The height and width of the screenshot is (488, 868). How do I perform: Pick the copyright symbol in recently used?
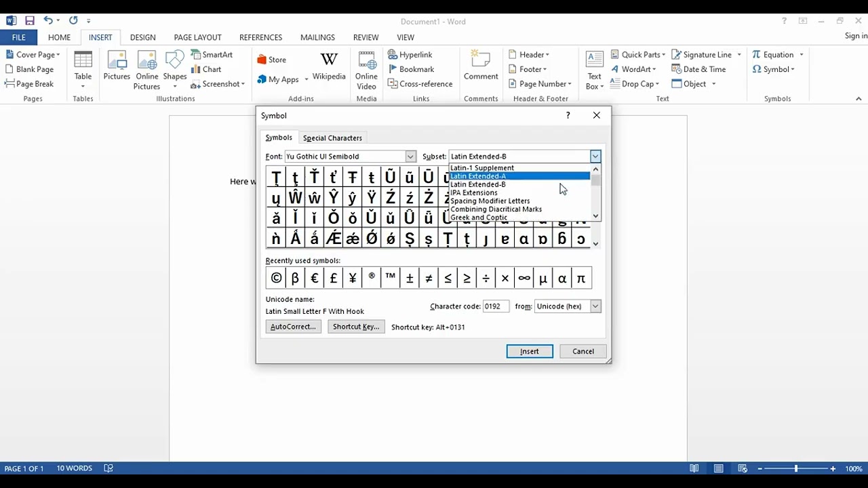coord(276,278)
